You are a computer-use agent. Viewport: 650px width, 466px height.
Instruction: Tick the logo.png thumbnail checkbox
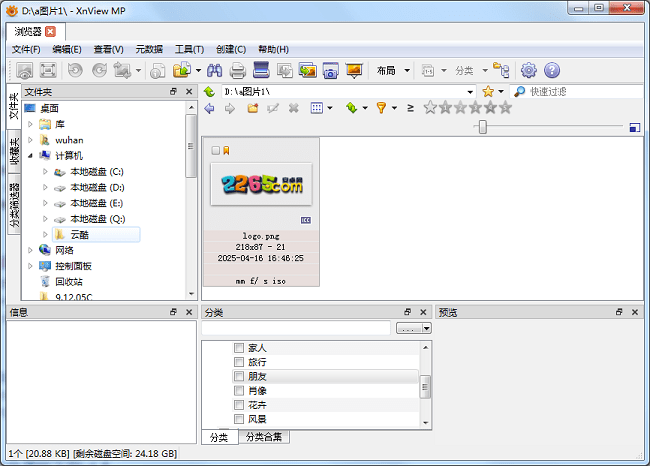click(216, 150)
